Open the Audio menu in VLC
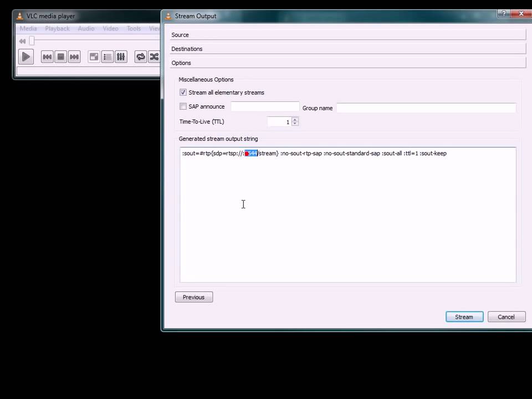This screenshot has height=399, width=532. tap(86, 28)
